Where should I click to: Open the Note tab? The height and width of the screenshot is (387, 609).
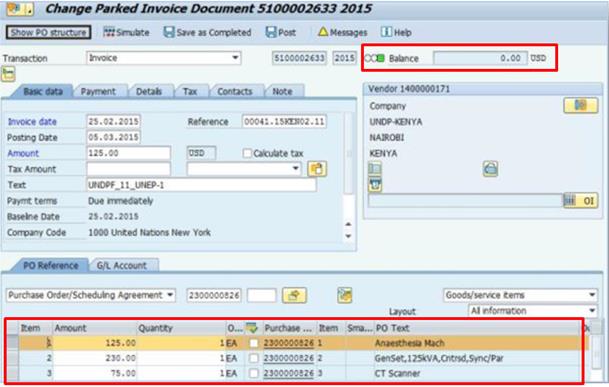(282, 91)
